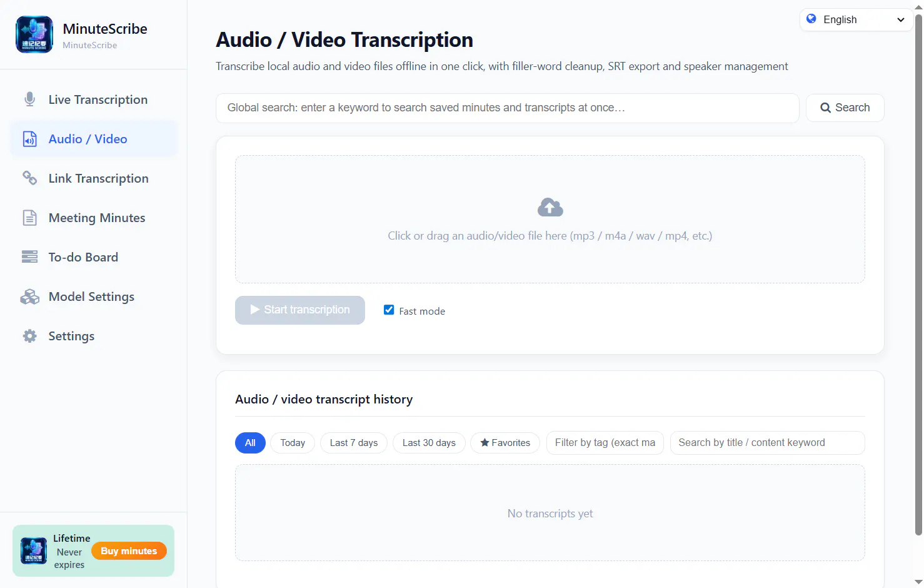924x588 pixels.
Task: Click the Model Settings cubes icon
Action: pyautogui.click(x=29, y=297)
